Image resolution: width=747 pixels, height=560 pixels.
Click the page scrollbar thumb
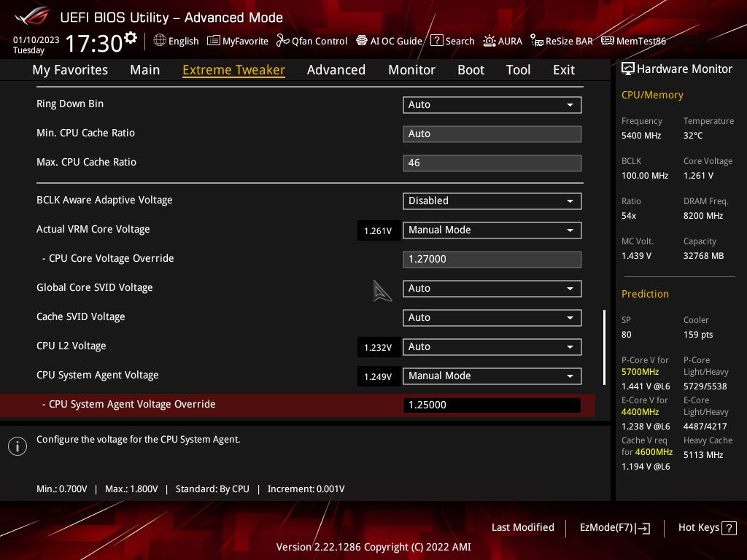click(605, 348)
